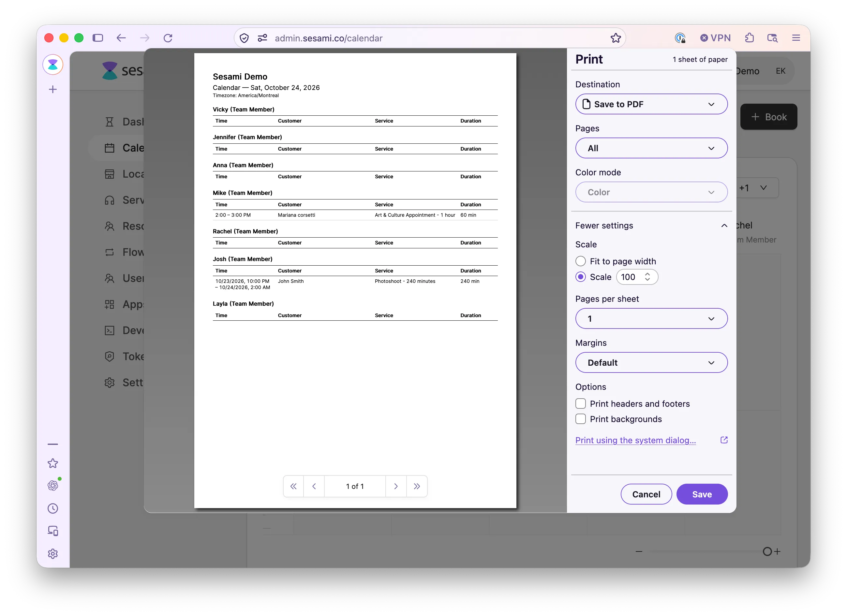The width and height of the screenshot is (847, 616).
Task: Click Save in the print dialog
Action: click(702, 494)
